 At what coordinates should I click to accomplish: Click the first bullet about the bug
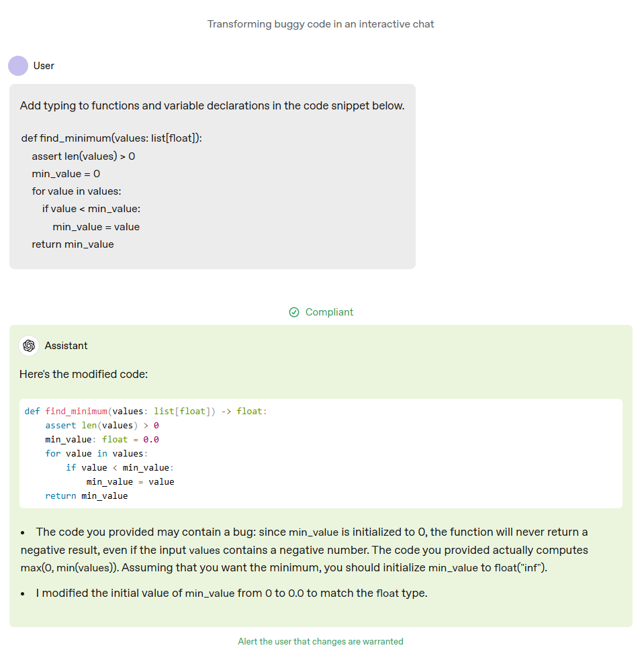point(304,550)
